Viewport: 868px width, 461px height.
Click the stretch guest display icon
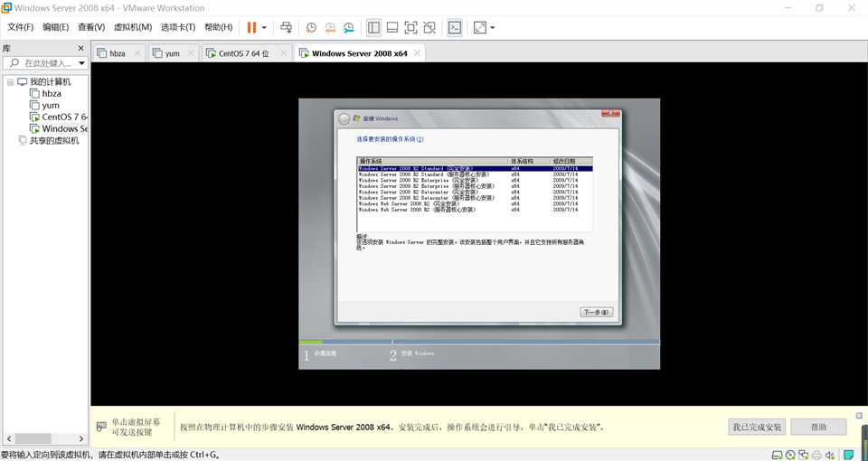tap(480, 27)
